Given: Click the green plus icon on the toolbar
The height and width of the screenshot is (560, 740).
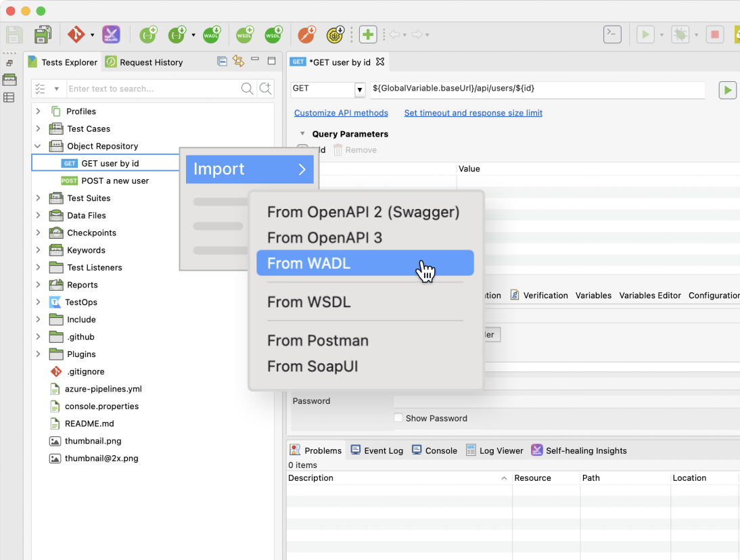Looking at the screenshot, I should tap(367, 34).
